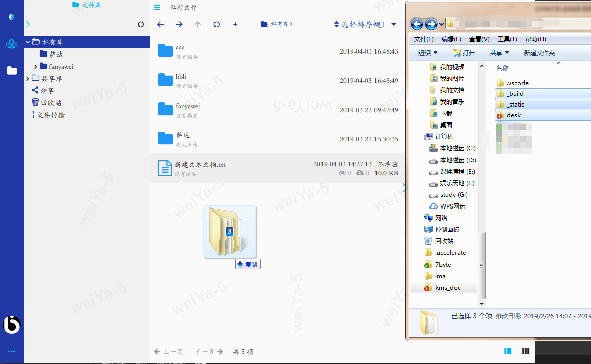Expand the collapsed sidebar arrow
The image size is (591, 364).
point(28,24)
